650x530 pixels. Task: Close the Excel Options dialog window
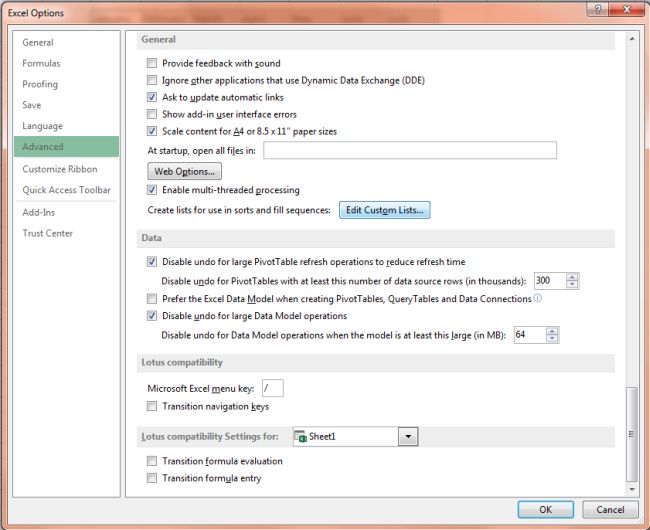tap(627, 9)
